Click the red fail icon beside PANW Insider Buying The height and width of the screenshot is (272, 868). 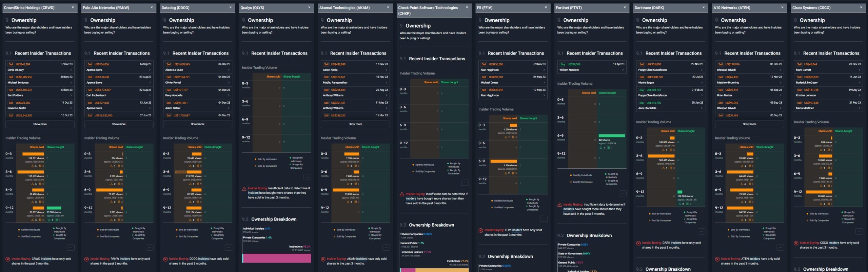click(86, 259)
